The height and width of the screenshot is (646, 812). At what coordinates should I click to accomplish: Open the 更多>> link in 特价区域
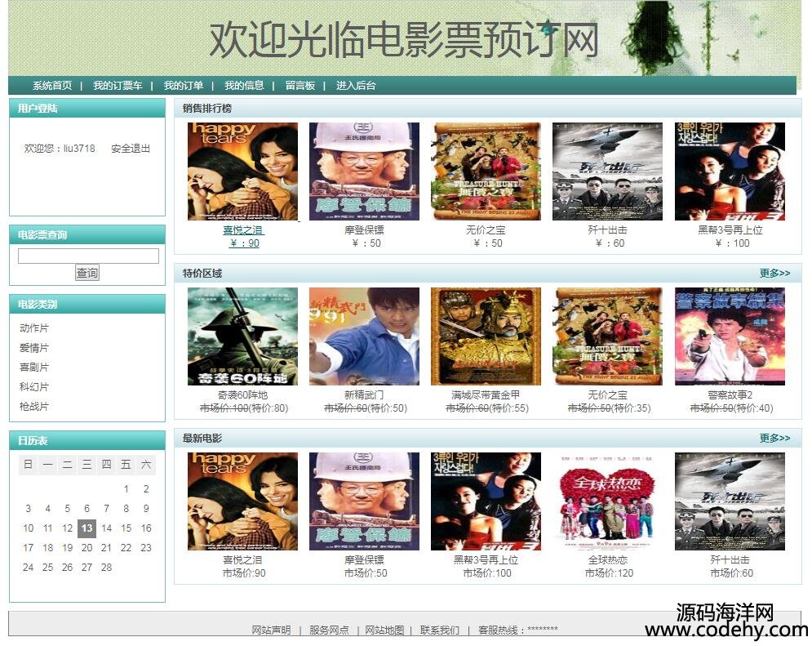[774, 273]
